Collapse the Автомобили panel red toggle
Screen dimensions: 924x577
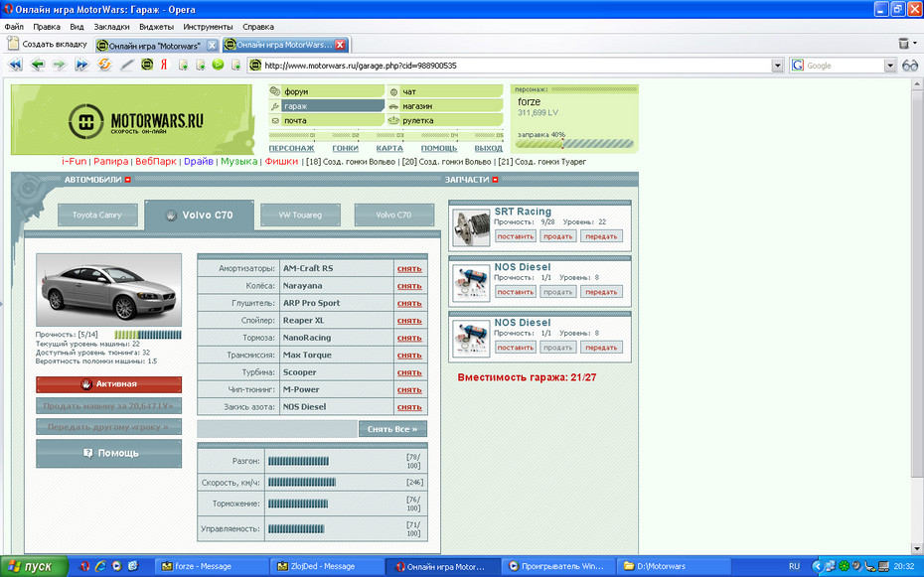click(x=128, y=180)
